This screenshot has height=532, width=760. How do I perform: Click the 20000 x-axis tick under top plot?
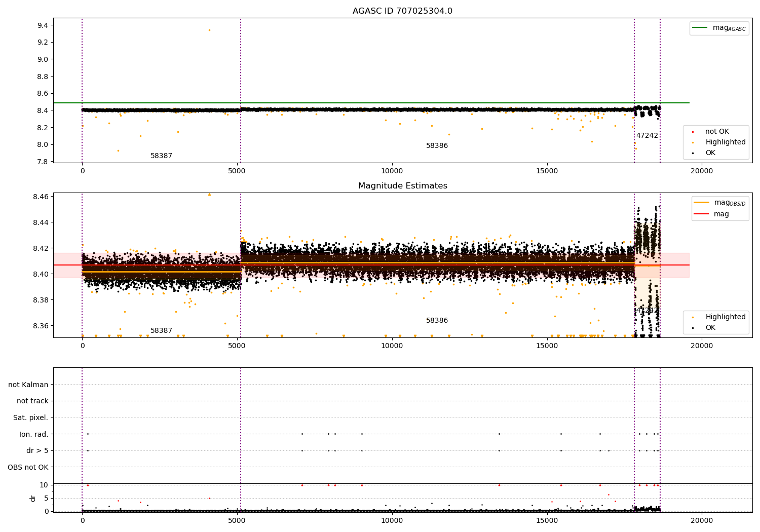[702, 171]
